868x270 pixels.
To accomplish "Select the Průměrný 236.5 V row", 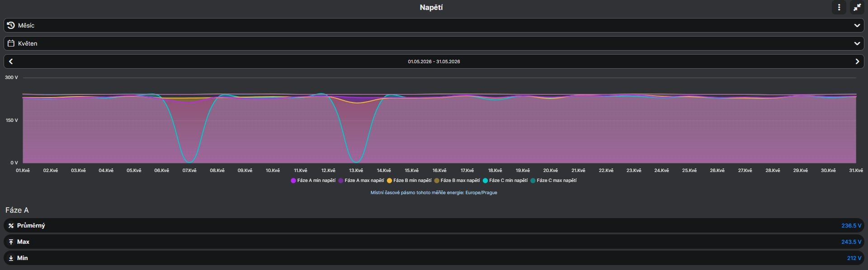I will [434, 226].
